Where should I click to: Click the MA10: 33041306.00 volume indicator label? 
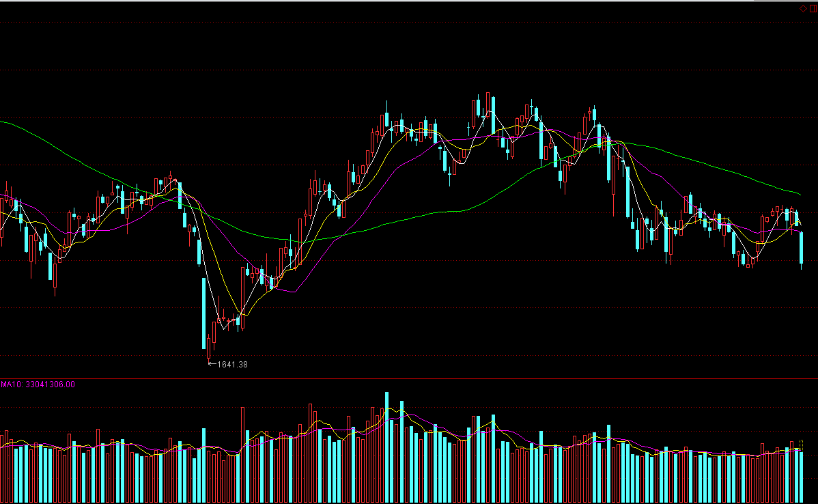point(38,384)
